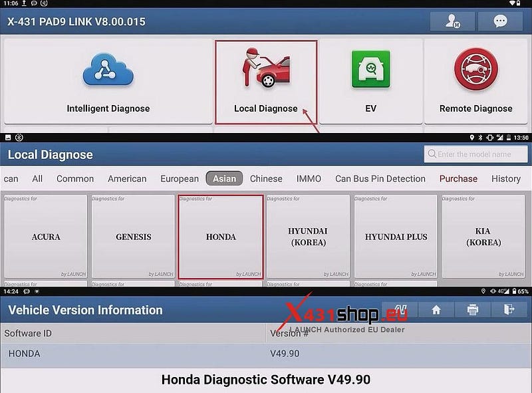
Task: Select the ACURA diagnostics tile
Action: coord(46,237)
